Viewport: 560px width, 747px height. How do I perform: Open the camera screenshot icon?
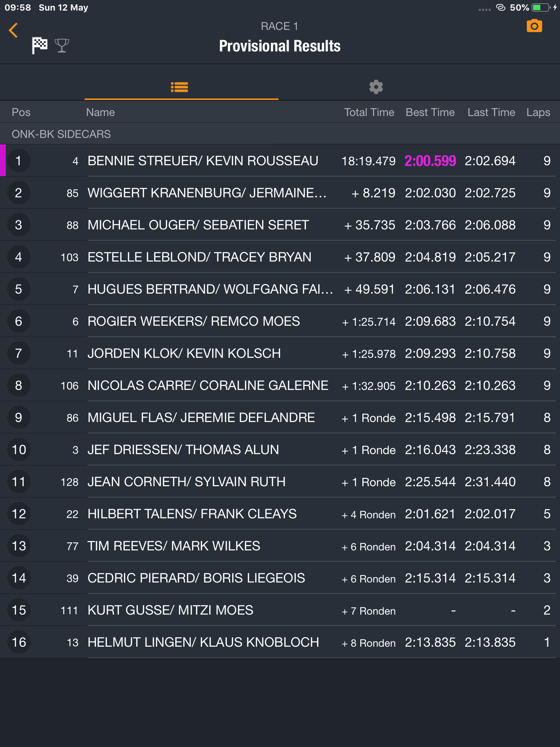[534, 26]
